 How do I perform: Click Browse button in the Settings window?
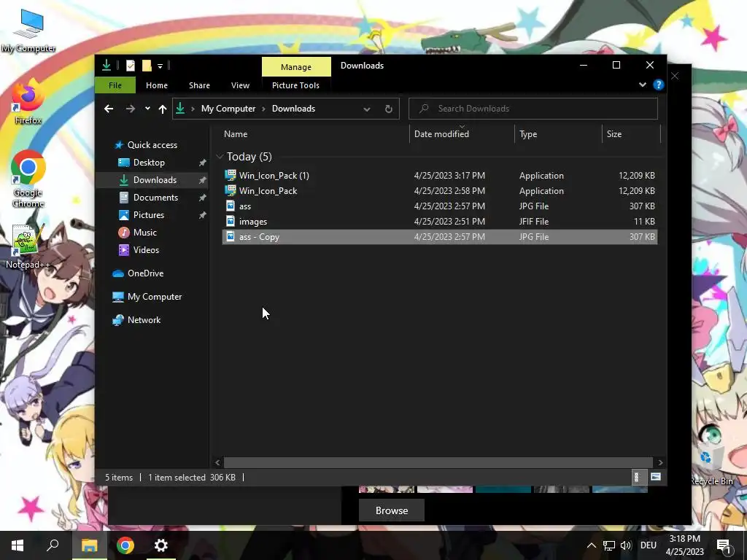pos(392,510)
